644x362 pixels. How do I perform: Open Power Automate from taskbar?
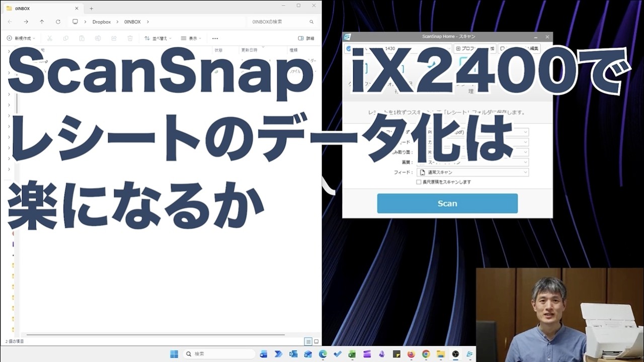[278, 354]
